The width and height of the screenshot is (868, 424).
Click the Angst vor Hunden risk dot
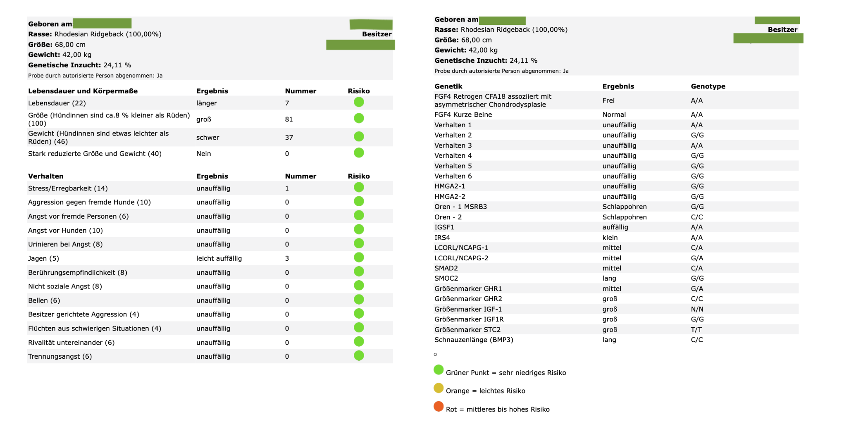[359, 229]
